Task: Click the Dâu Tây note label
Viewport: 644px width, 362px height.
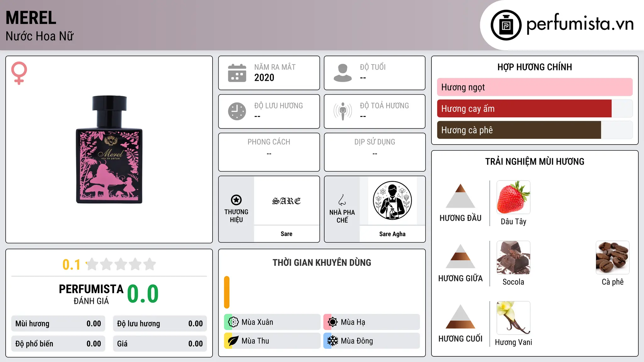Action: [x=514, y=222]
